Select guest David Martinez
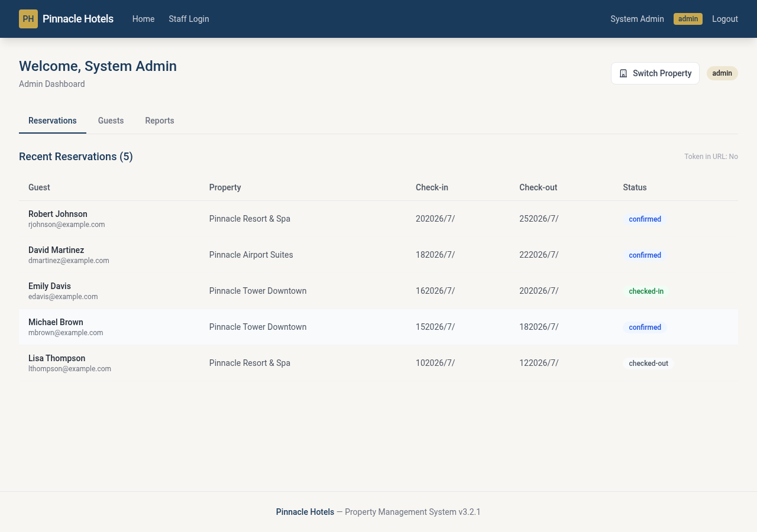This screenshot has width=757, height=532. [x=56, y=250]
